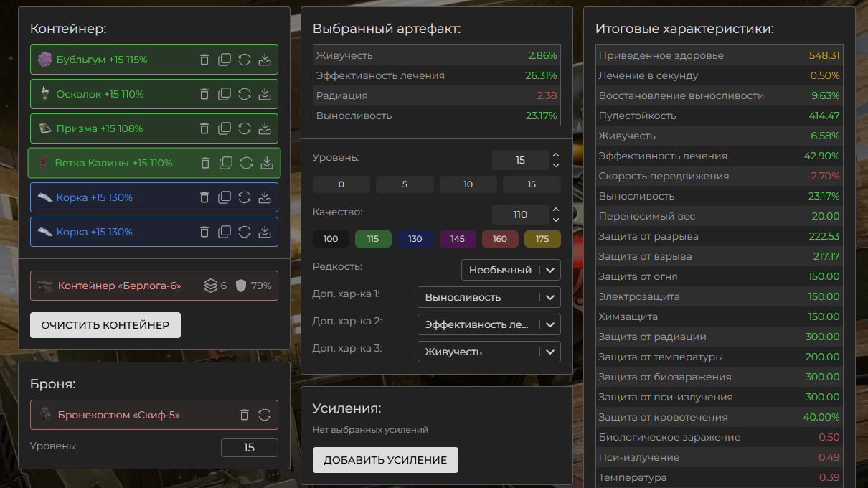Viewport: 868px width, 488px height.
Task: Open Доп. хар-ка 2 dropdown (Эффективность лечения)
Action: (x=489, y=324)
